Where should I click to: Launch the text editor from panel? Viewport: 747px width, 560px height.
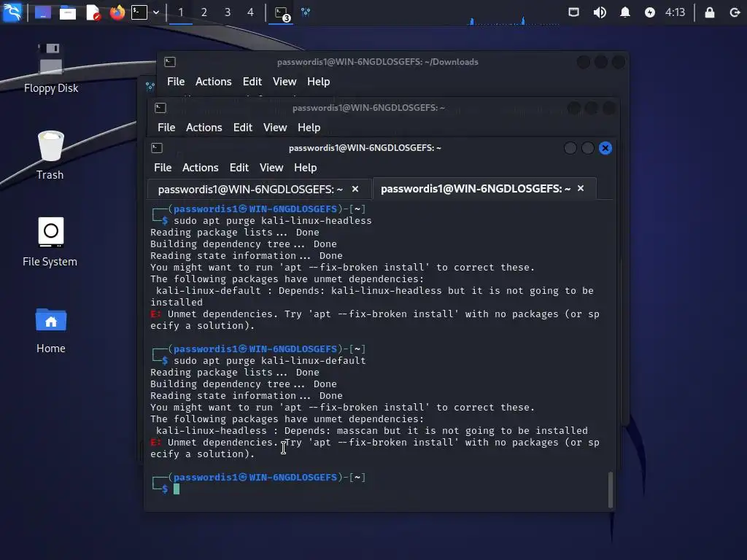pos(93,12)
